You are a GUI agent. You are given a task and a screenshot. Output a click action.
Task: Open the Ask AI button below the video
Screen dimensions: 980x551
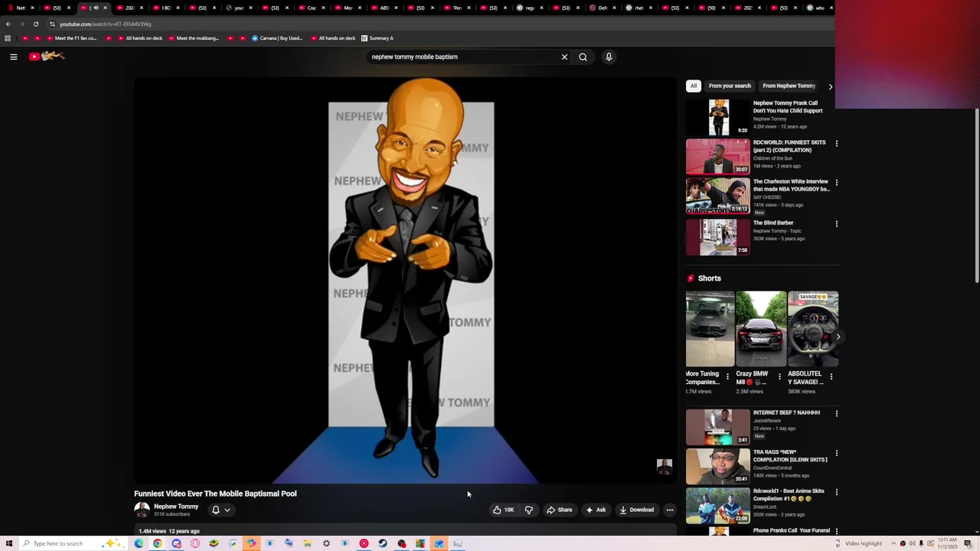pyautogui.click(x=596, y=510)
